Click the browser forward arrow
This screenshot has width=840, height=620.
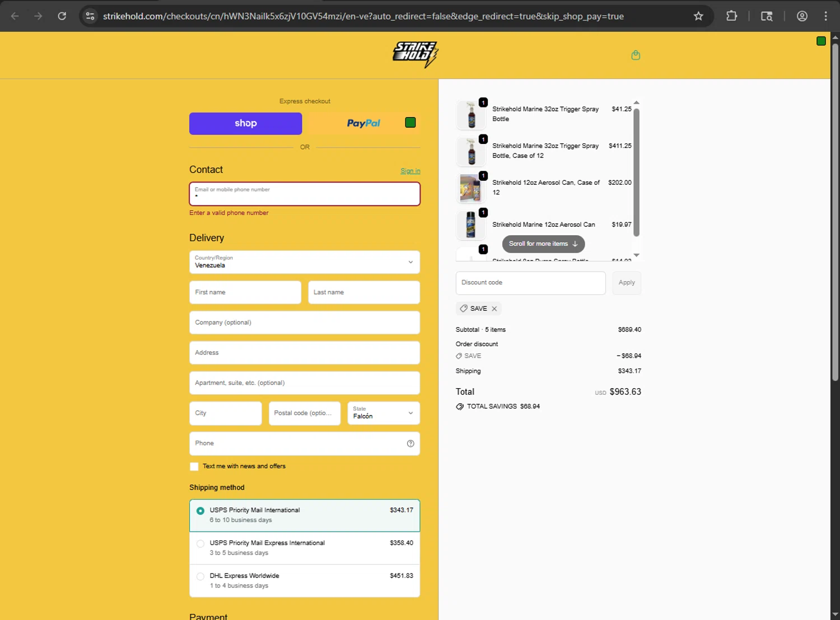38,16
